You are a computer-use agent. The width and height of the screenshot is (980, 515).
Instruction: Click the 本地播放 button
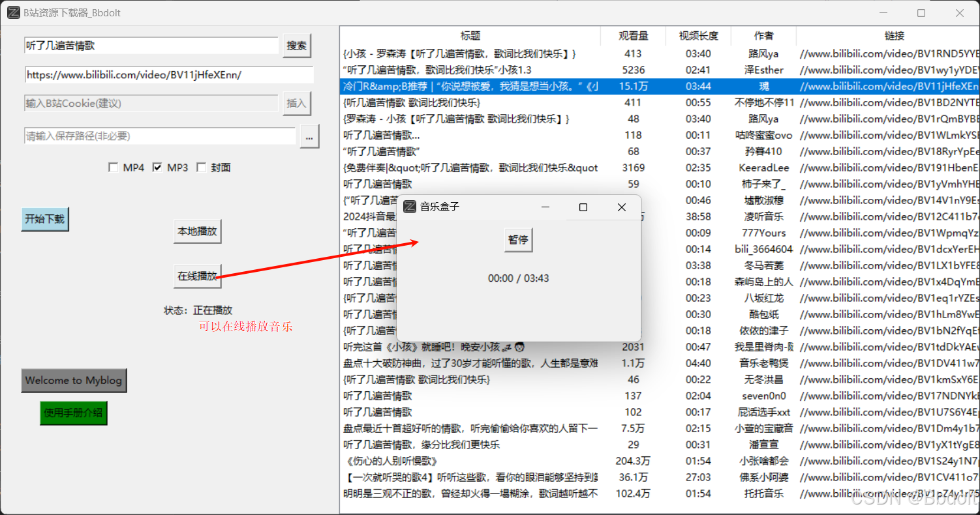click(198, 231)
